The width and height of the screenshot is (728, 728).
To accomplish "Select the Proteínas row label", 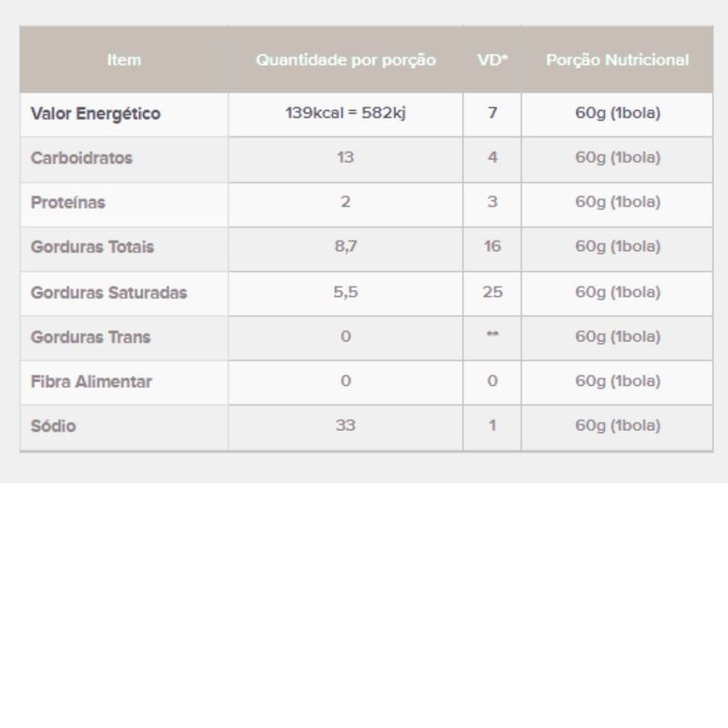I will point(67,203).
